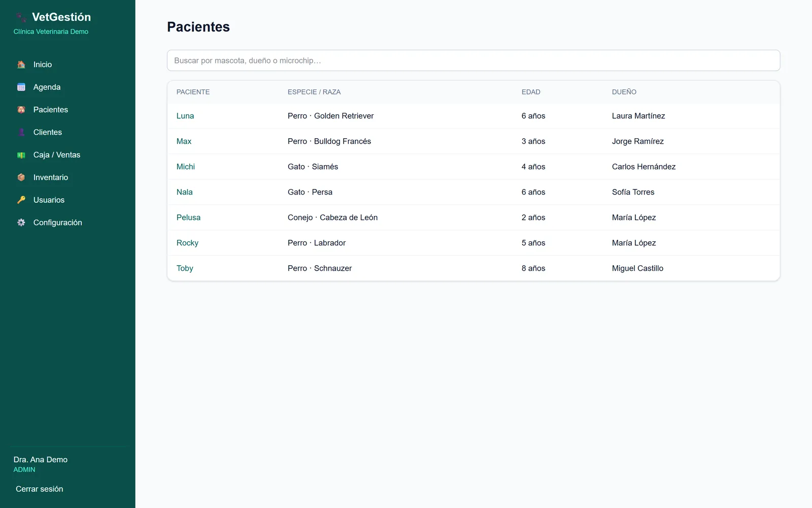Viewport: 812px width, 508px height.
Task: Open patient Max's record
Action: [x=184, y=141]
